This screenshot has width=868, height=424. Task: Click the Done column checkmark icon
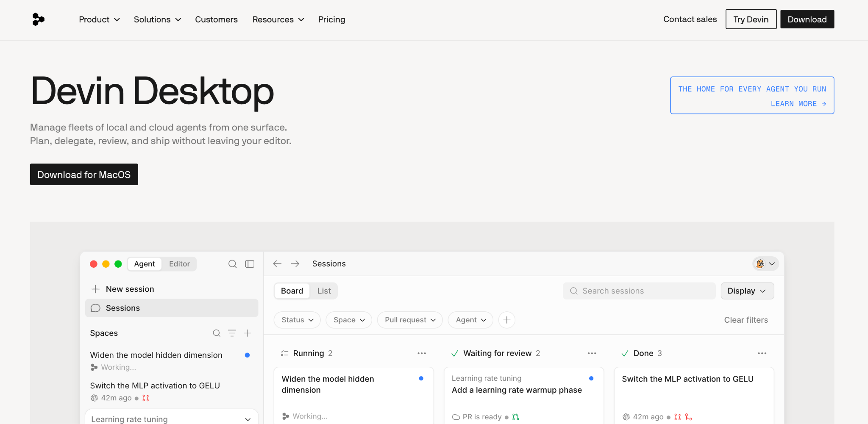pyautogui.click(x=625, y=353)
